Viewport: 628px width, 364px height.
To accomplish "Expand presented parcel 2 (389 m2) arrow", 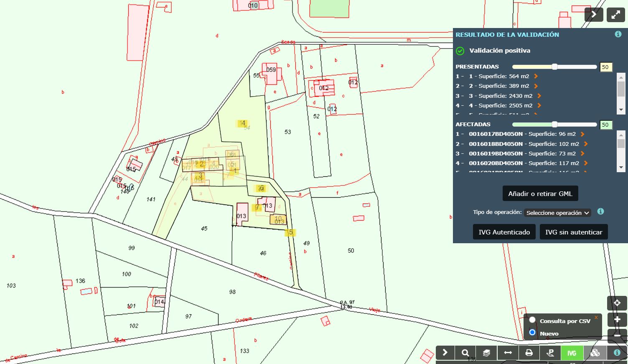I will [536, 86].
